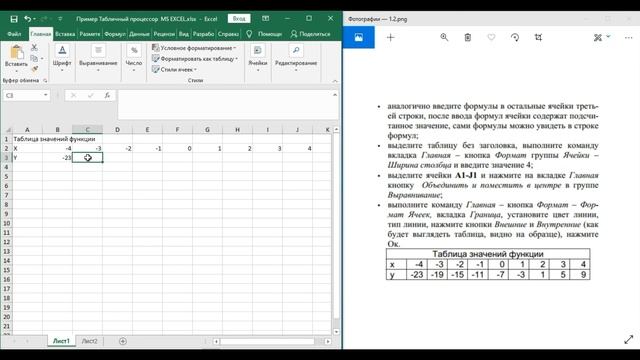
Task: Select cell B3 containing -23
Action: 58,158
